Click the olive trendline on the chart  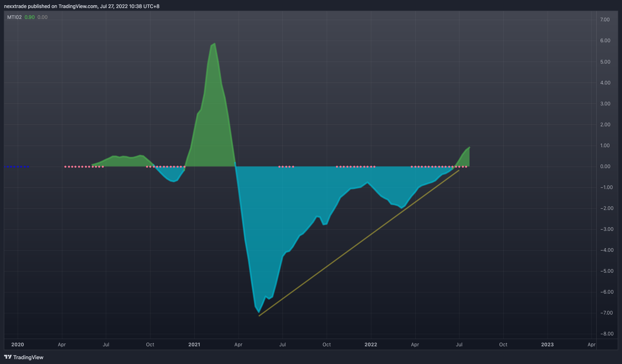coord(359,243)
